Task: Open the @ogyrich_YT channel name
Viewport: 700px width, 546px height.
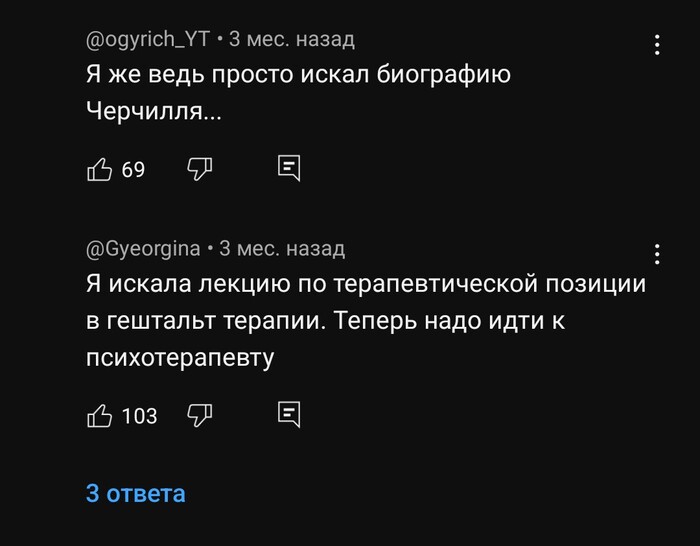Action: pos(147,40)
